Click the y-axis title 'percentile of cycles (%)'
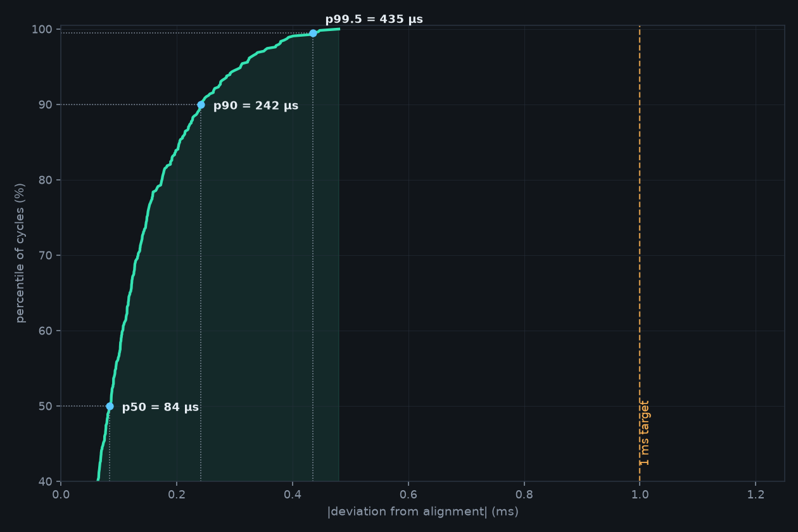The height and width of the screenshot is (532, 798). pos(20,253)
